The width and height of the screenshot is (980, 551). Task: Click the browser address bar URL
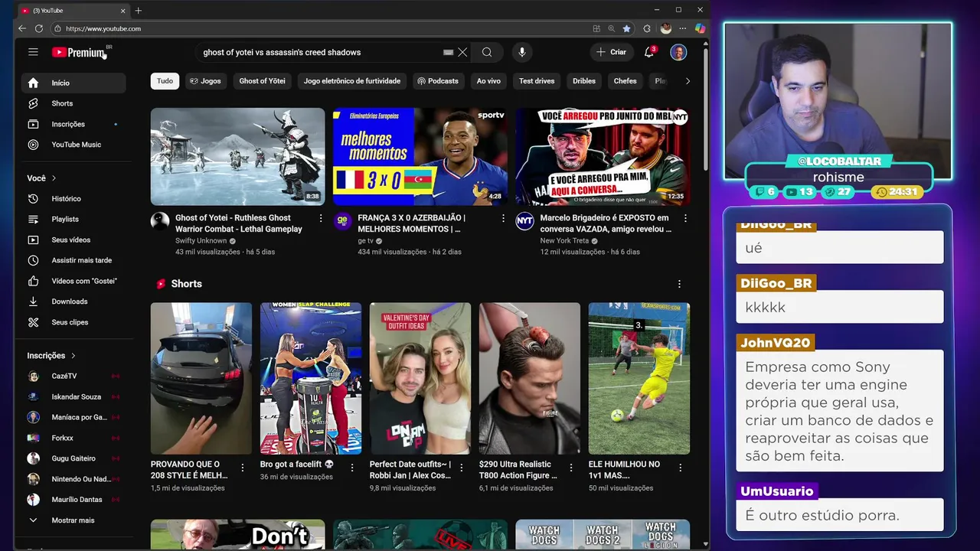point(103,28)
